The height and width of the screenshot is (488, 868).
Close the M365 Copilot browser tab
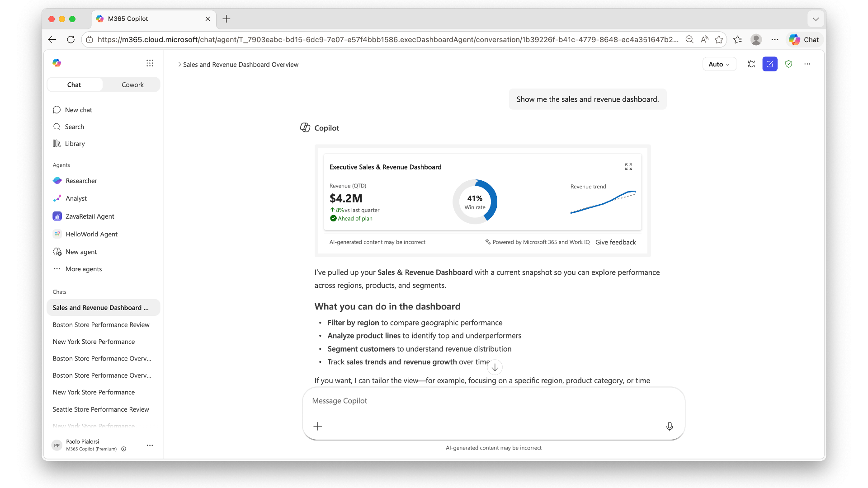(208, 19)
